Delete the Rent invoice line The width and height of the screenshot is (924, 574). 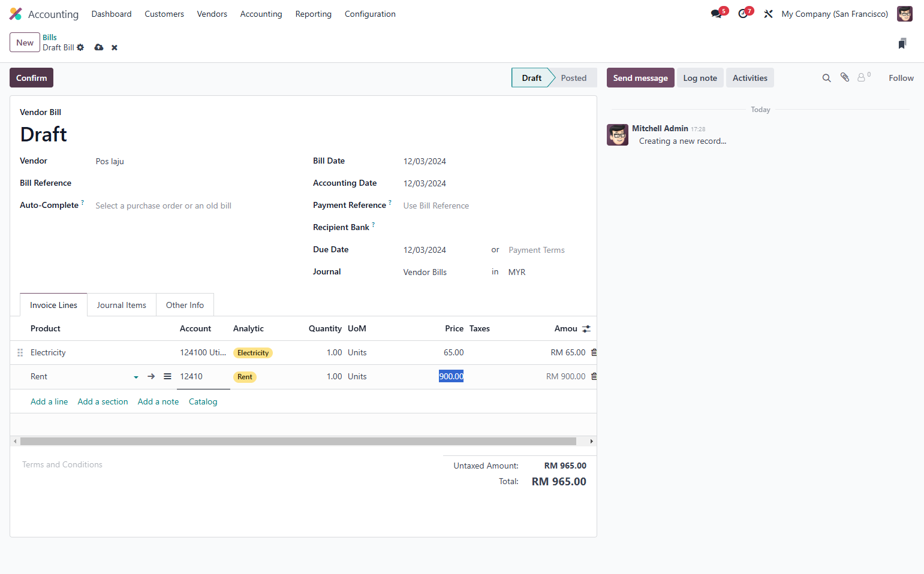coord(594,376)
